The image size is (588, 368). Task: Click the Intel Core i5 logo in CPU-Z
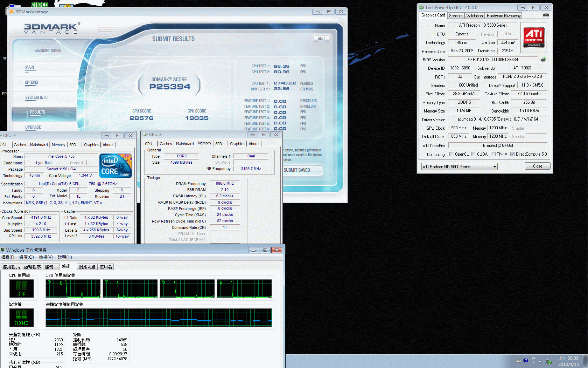pos(115,166)
